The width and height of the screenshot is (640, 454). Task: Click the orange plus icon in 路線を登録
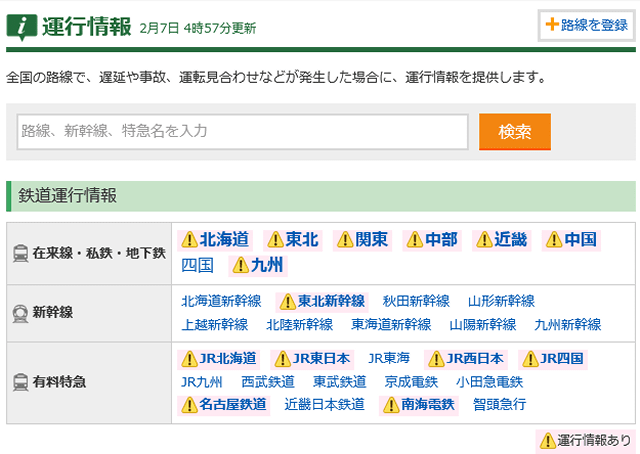552,24
